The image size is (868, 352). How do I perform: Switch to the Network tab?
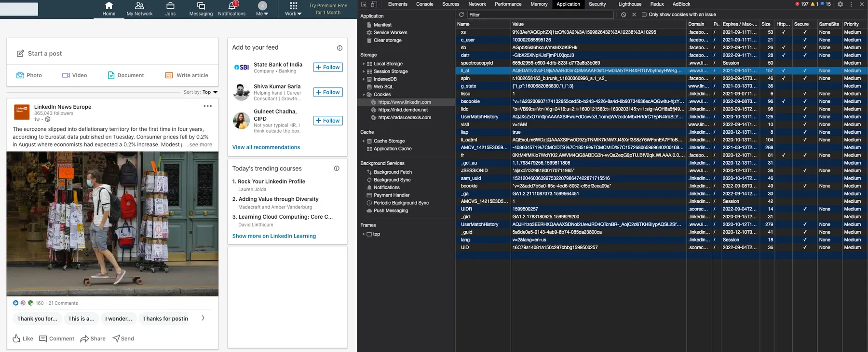477,4
